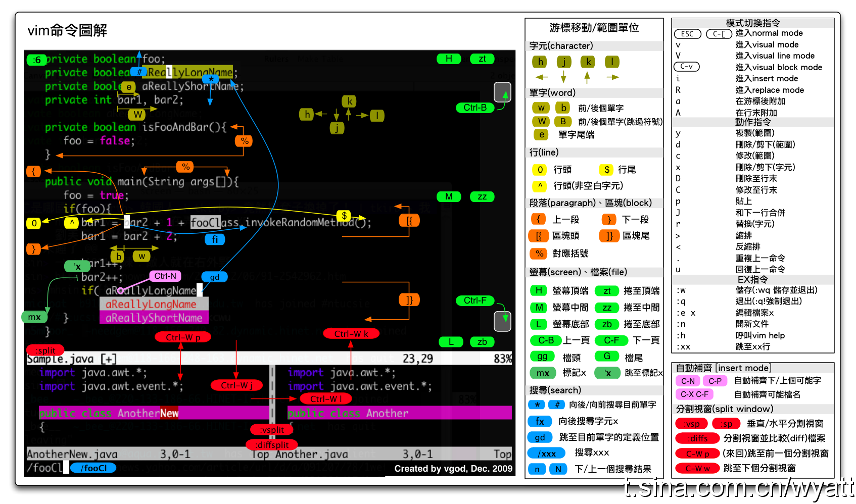Click the :vsp badge in 分割視窗 section
The height and width of the screenshot is (504, 856).
[691, 424]
